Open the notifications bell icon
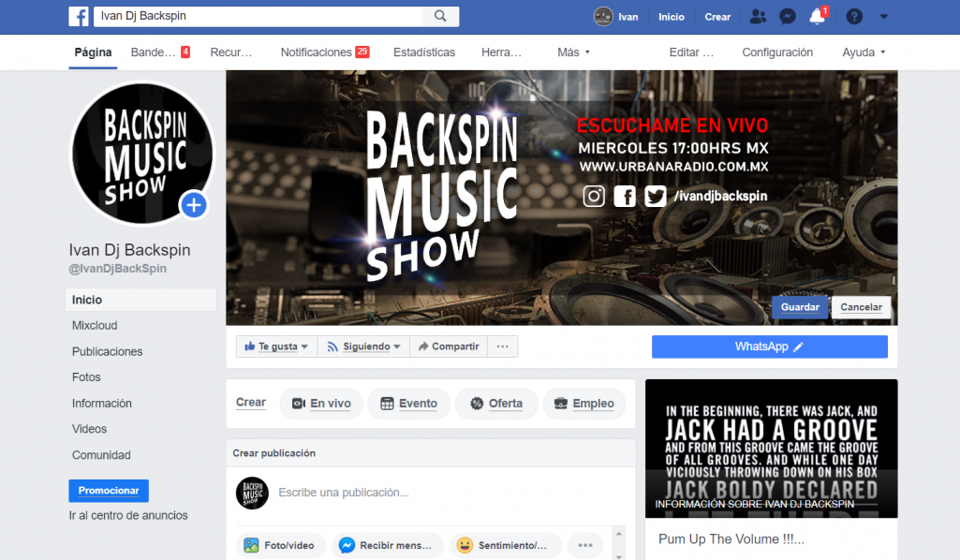 (x=818, y=17)
